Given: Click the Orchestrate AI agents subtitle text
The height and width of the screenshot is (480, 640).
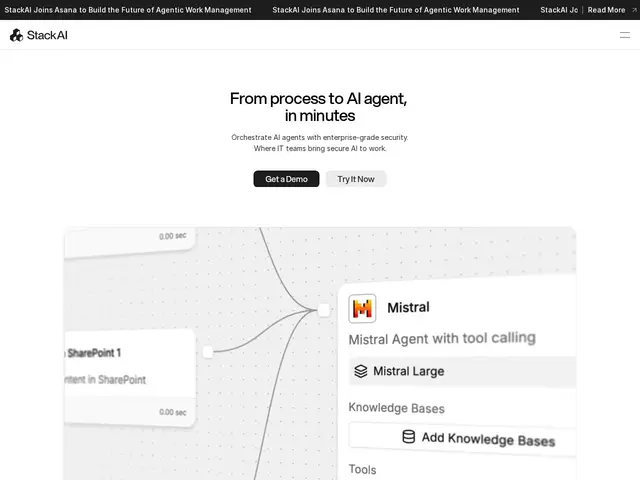Looking at the screenshot, I should coord(320,143).
